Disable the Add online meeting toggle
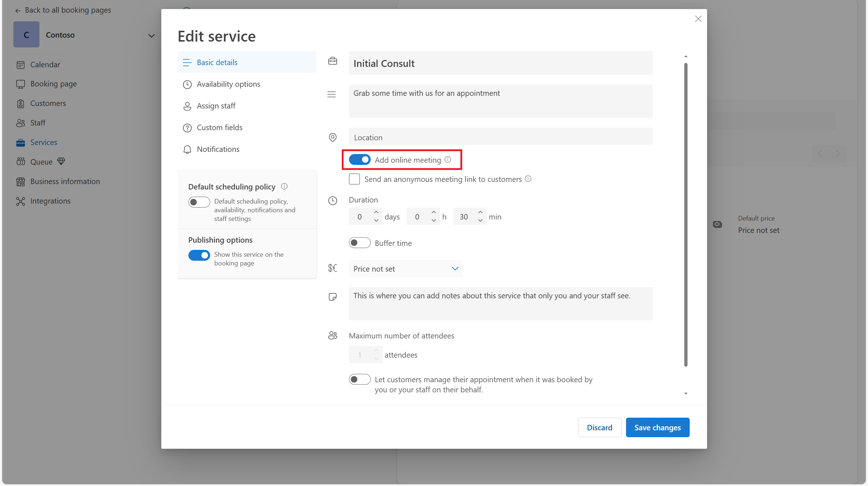This screenshot has height=486, width=868. (360, 159)
